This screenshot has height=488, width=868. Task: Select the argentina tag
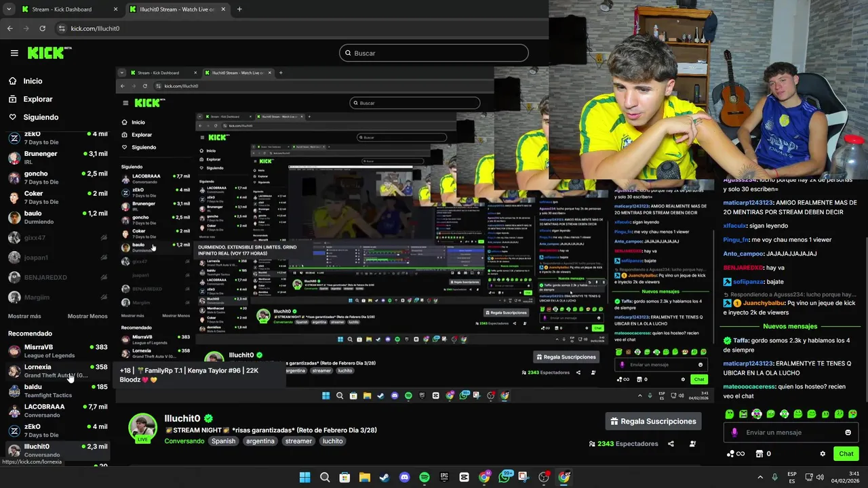[260, 441]
